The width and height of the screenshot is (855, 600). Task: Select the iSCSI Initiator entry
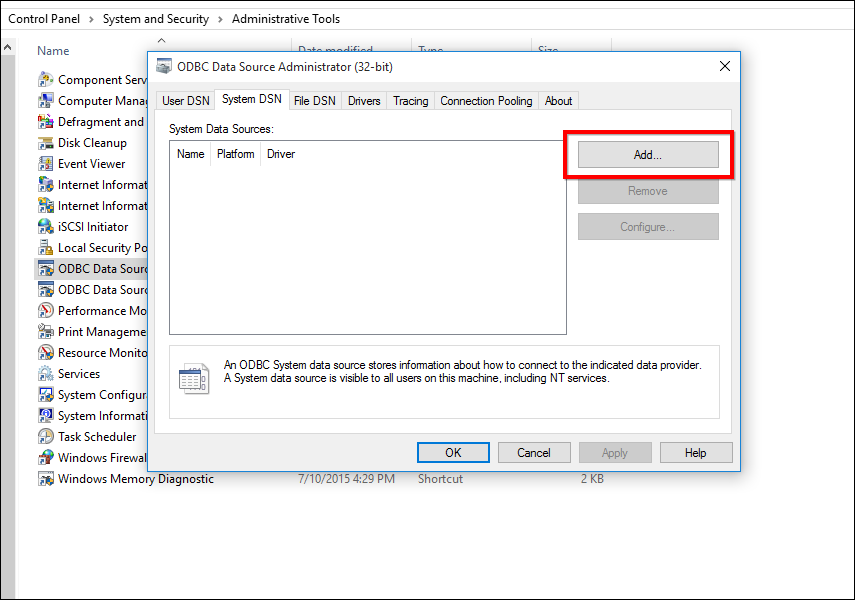tap(93, 227)
